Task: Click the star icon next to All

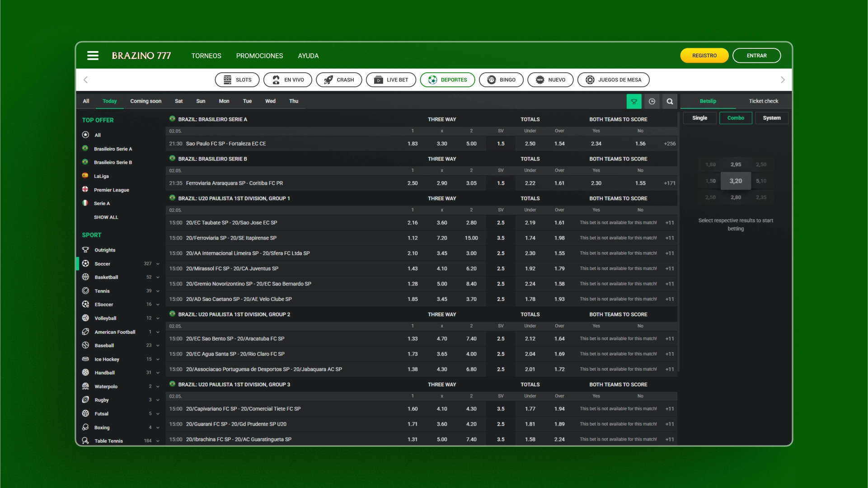Action: [x=85, y=135]
